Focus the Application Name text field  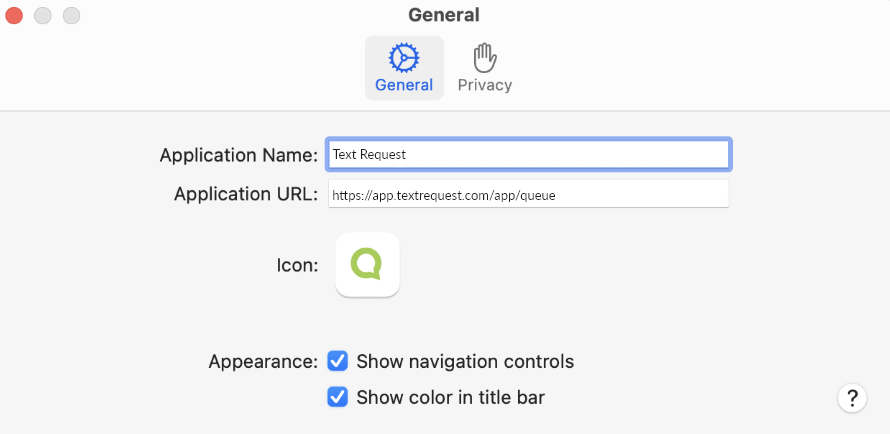tap(528, 155)
